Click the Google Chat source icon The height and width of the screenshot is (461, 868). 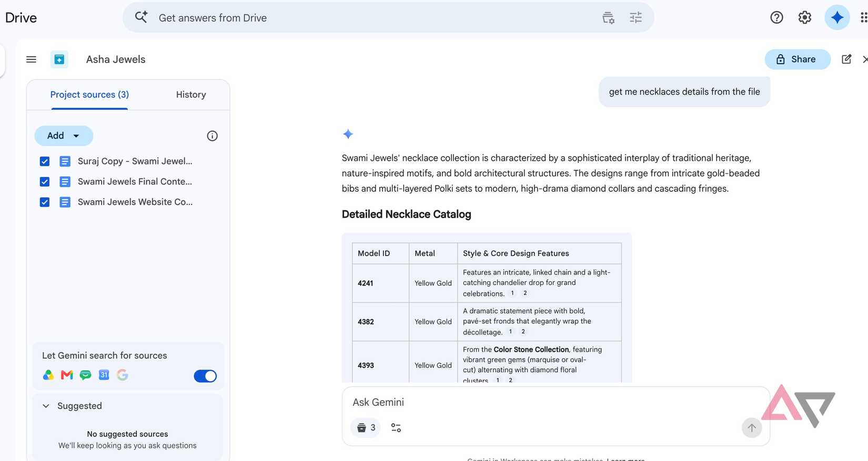tap(85, 375)
